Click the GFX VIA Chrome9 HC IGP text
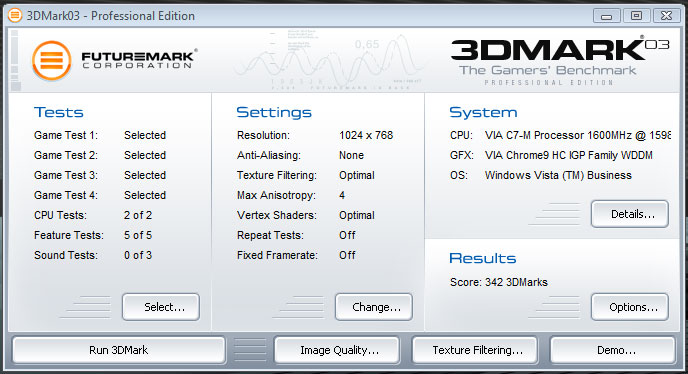 coord(569,155)
